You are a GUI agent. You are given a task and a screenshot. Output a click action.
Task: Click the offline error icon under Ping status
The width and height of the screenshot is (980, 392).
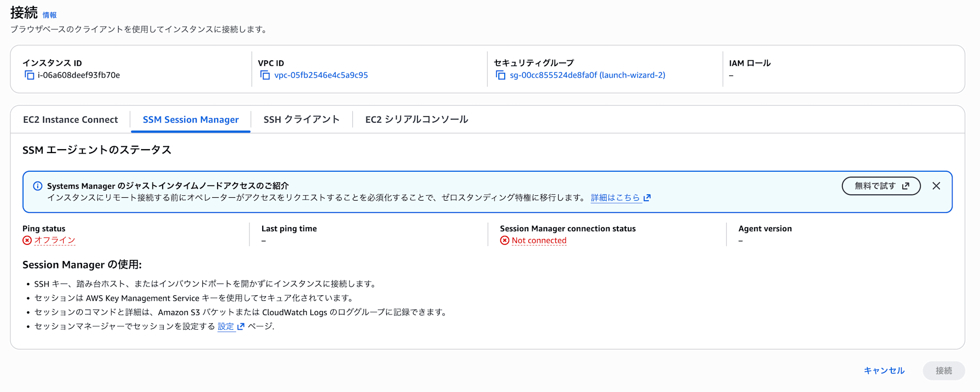click(x=27, y=240)
